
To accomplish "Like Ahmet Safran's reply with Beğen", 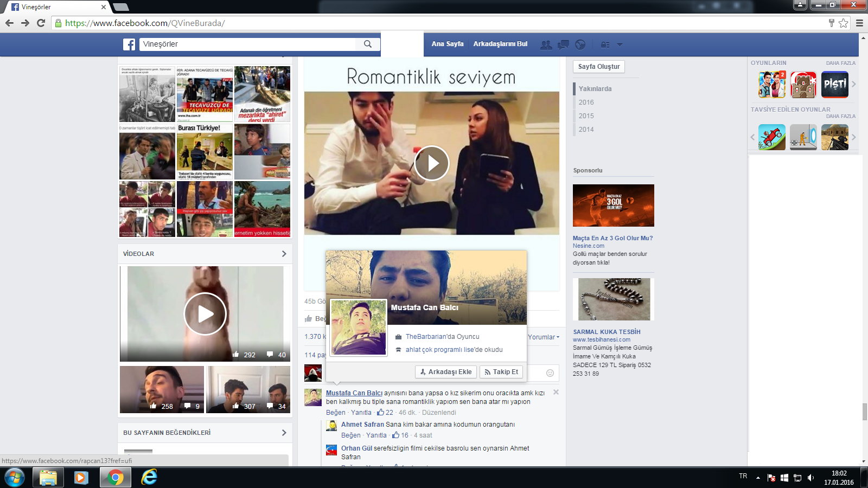I will tap(351, 435).
